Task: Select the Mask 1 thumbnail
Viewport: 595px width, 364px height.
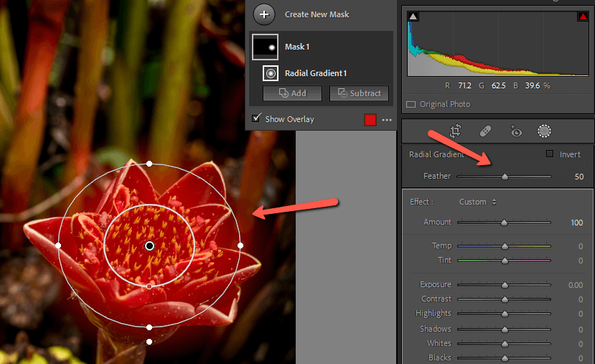Action: pyautogui.click(x=265, y=47)
